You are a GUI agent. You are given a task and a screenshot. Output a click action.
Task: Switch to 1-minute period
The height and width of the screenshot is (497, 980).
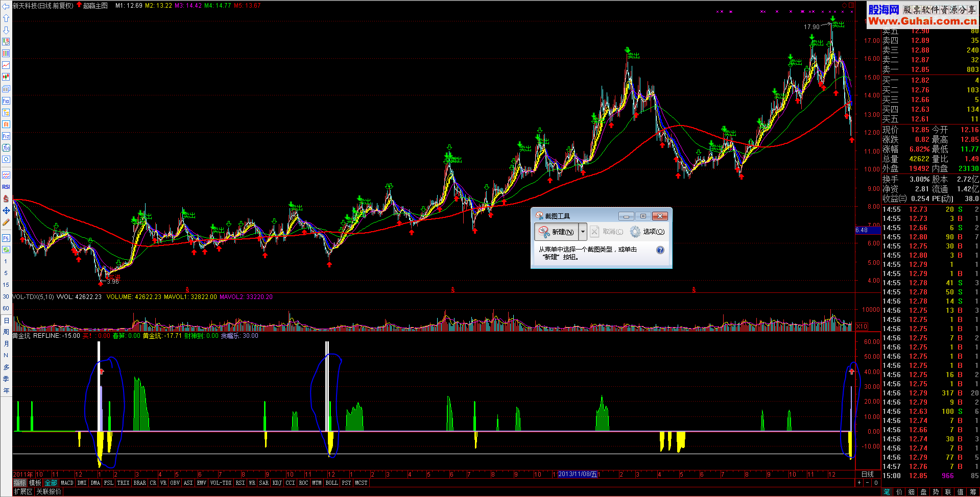click(6, 261)
